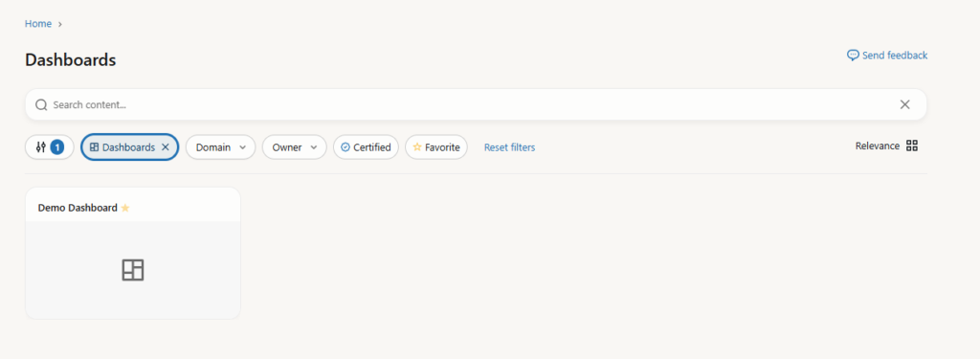This screenshot has height=359, width=980.
Task: Toggle the Favorite filter chip
Action: click(436, 147)
